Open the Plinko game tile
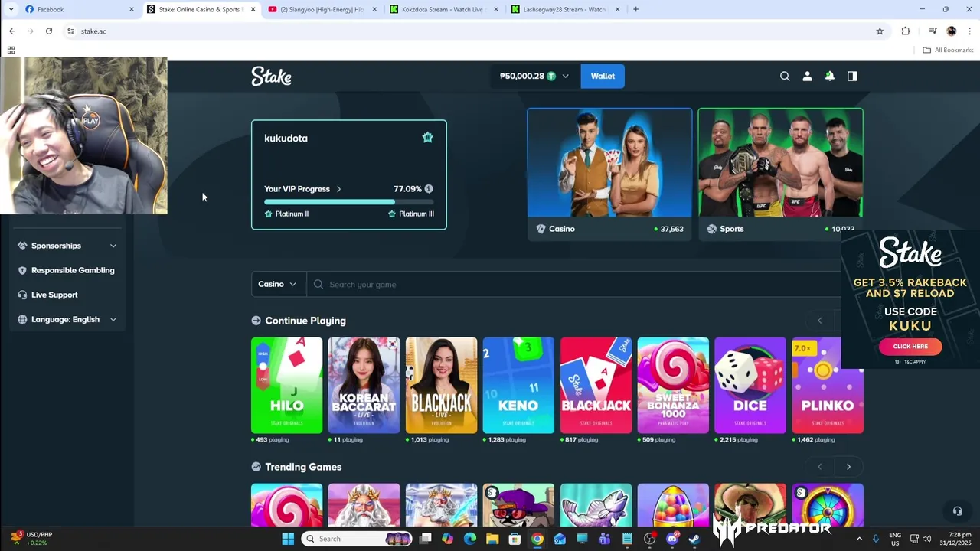Image resolution: width=980 pixels, height=551 pixels. (x=828, y=385)
